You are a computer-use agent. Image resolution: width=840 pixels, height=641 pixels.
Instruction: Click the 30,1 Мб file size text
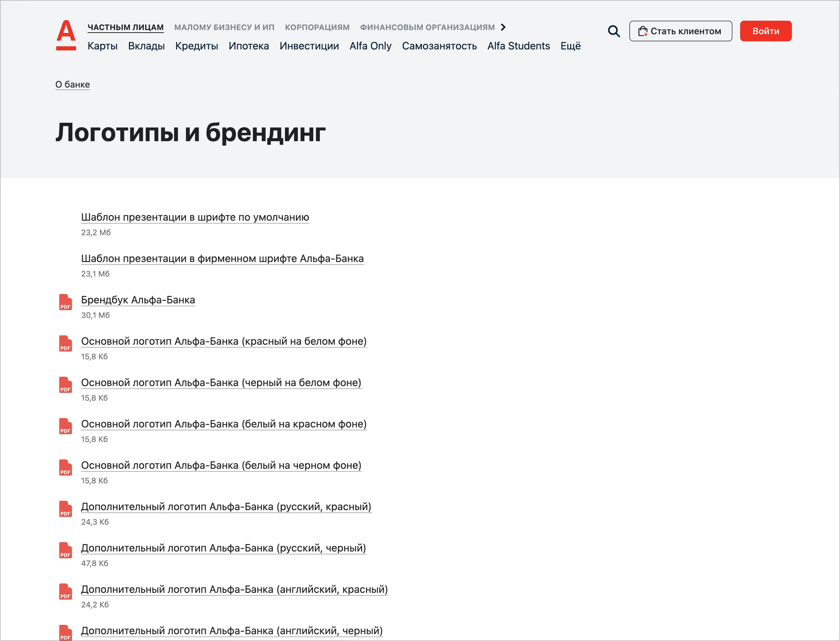95,315
